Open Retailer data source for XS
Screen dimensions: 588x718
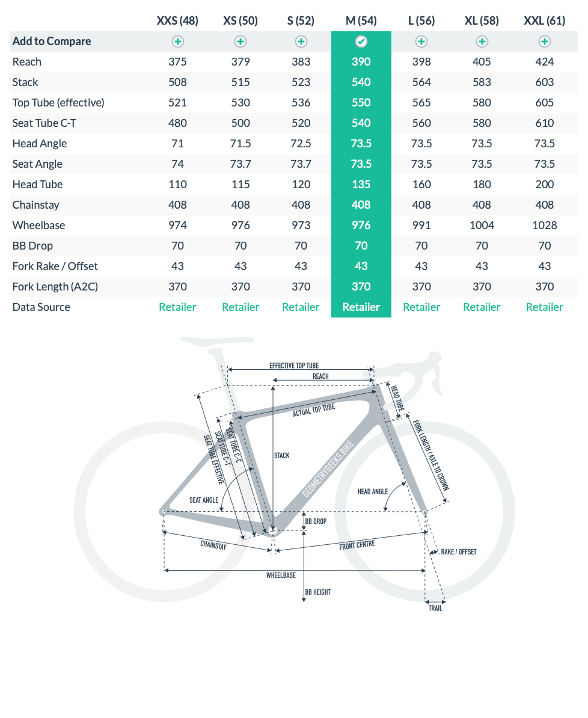(240, 307)
